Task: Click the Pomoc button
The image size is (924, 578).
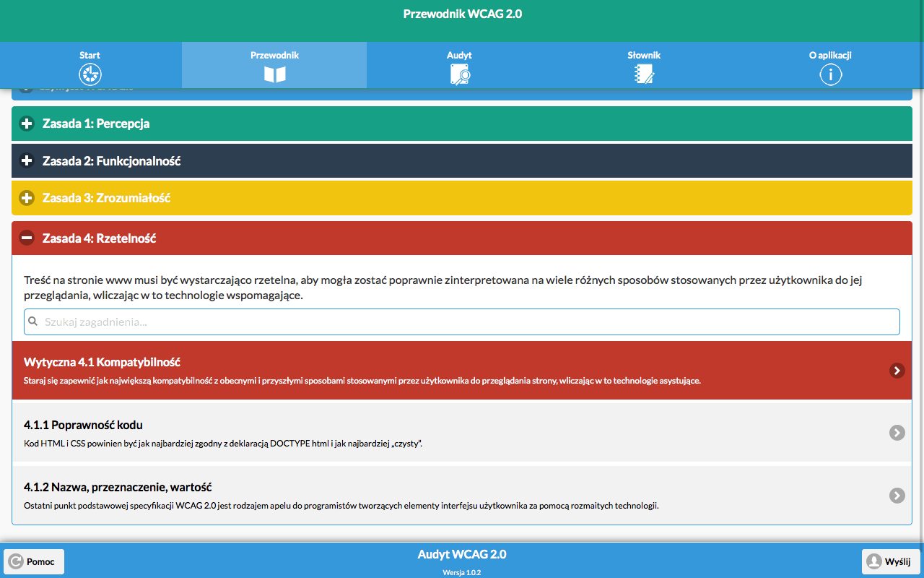Action: tap(34, 561)
